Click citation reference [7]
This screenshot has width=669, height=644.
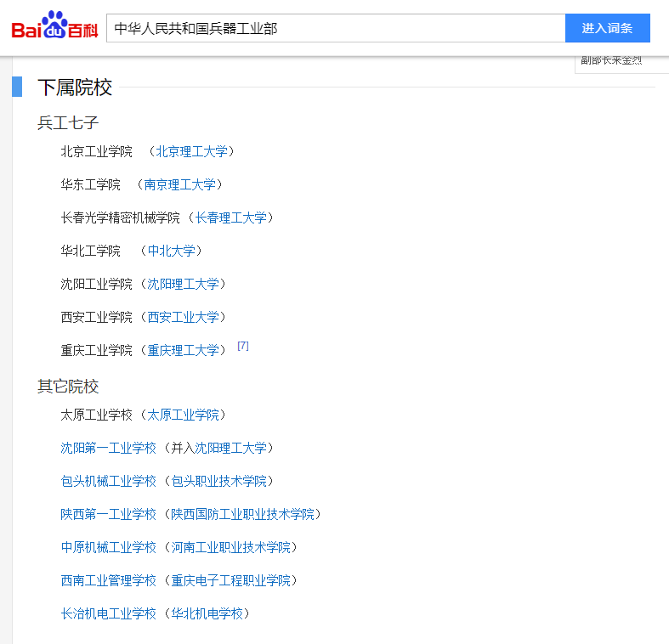(x=243, y=346)
